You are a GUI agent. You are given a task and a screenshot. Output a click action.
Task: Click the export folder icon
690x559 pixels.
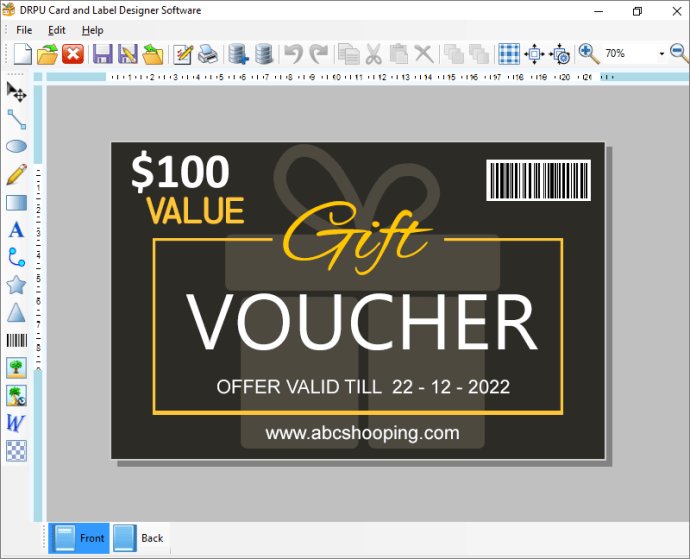[153, 54]
